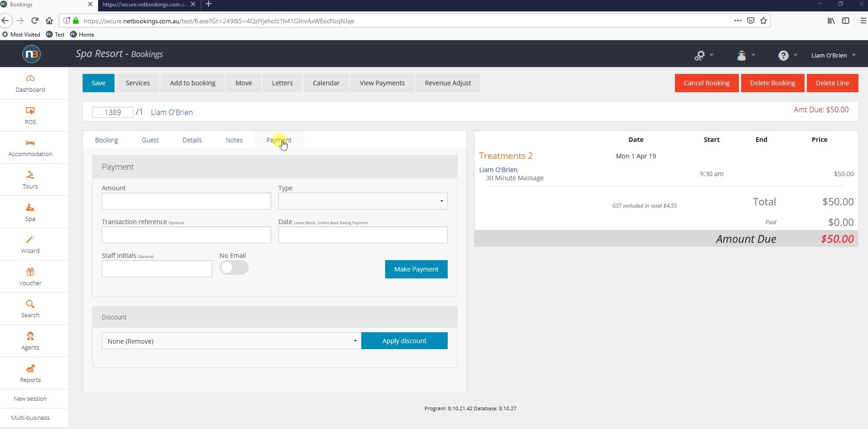
Task: Open the POS sidebar icon
Action: click(30, 111)
